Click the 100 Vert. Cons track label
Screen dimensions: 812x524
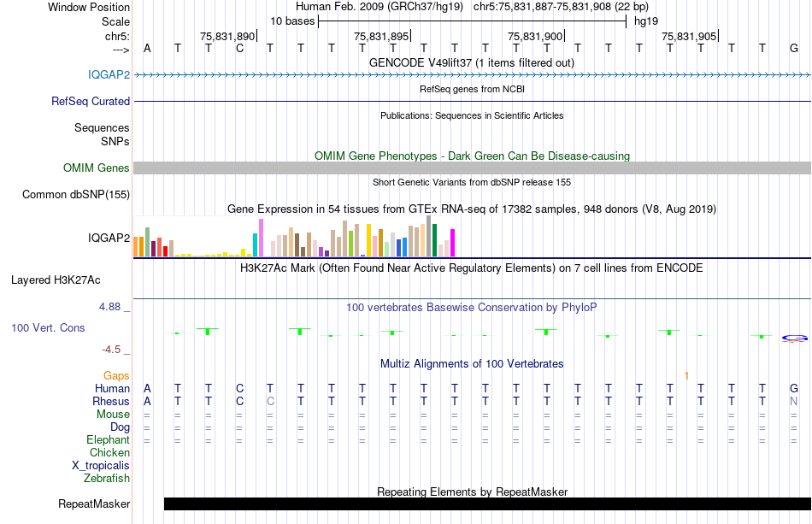pyautogui.click(x=48, y=327)
